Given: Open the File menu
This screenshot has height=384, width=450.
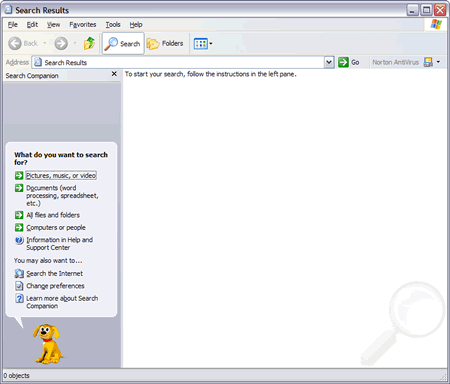Looking at the screenshot, I should pyautogui.click(x=13, y=25).
